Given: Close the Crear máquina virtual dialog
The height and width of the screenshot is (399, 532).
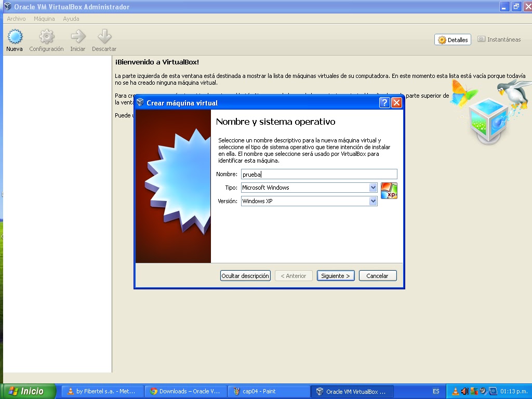Looking at the screenshot, I should coord(396,103).
